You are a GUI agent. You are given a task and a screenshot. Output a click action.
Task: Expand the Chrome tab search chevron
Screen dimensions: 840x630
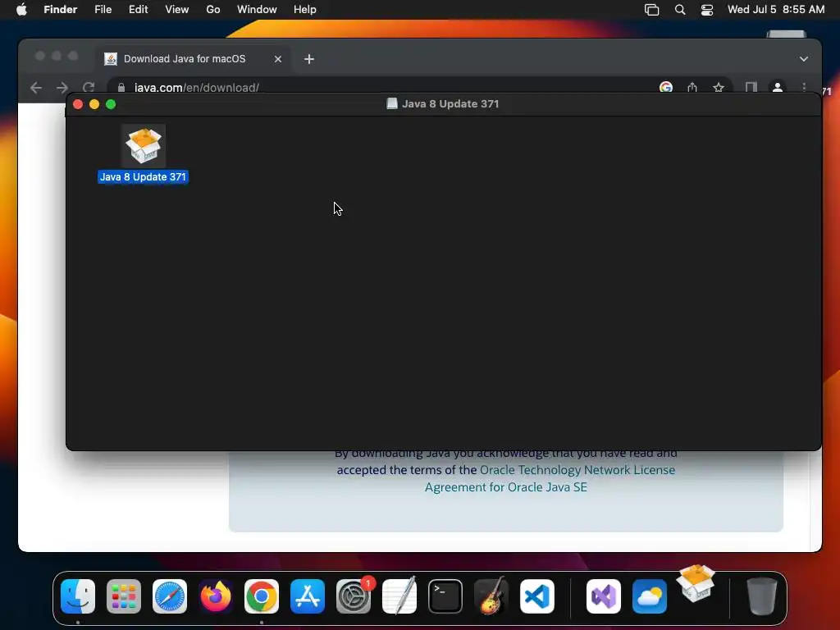pyautogui.click(x=804, y=59)
